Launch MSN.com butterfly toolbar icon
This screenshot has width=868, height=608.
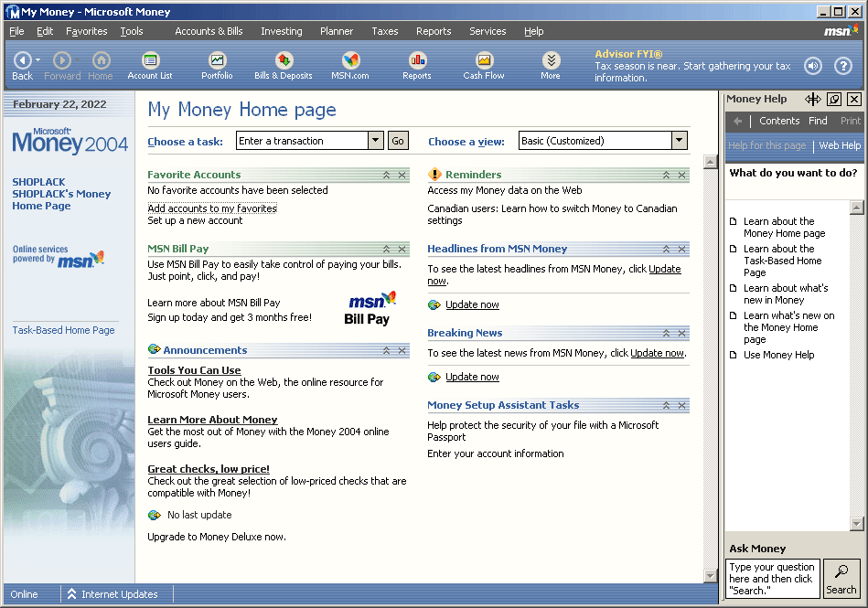click(x=350, y=59)
